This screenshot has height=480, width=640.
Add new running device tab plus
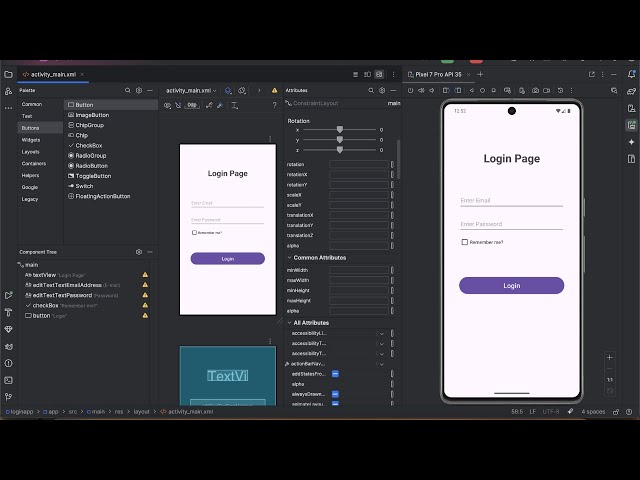pyautogui.click(x=480, y=74)
